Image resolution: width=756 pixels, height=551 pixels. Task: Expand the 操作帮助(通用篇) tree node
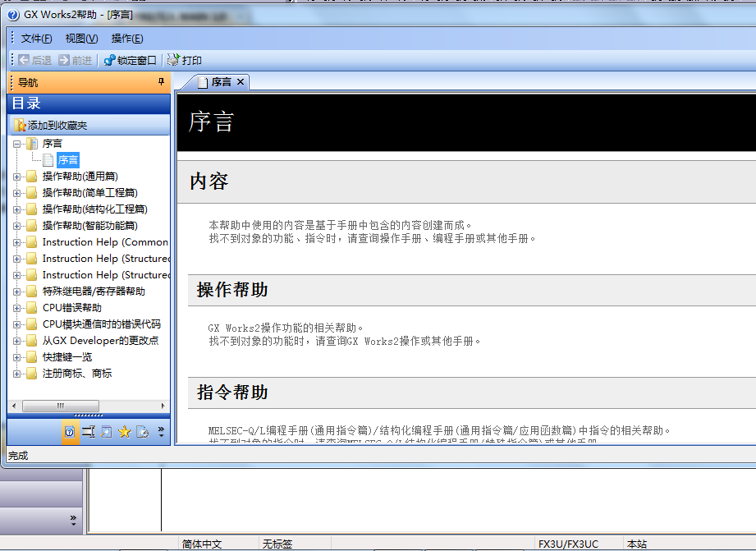pos(16,177)
